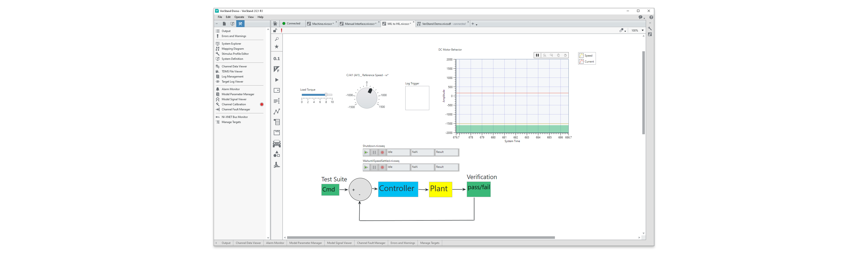Collapse the left navigation pane chevrons
The width and height of the screenshot is (868, 254).
coord(217,24)
